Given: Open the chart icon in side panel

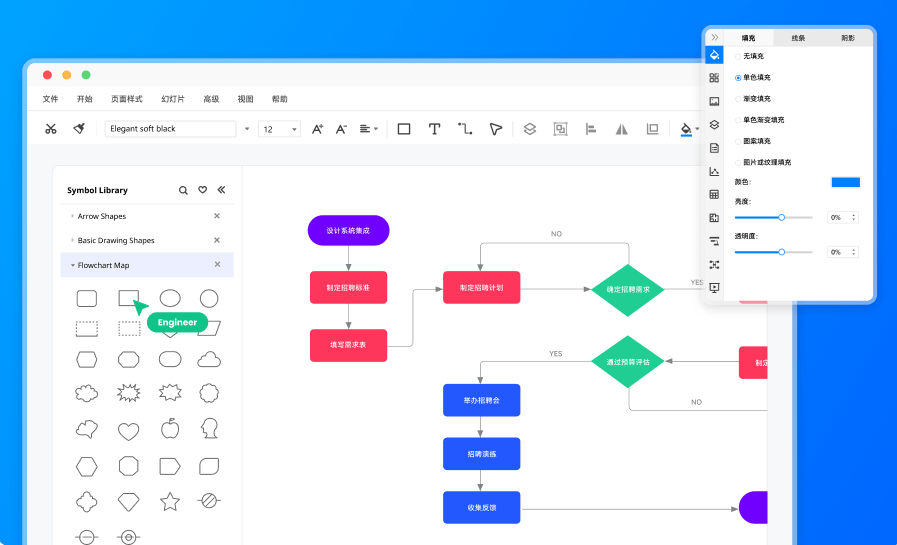Looking at the screenshot, I should coord(714,172).
